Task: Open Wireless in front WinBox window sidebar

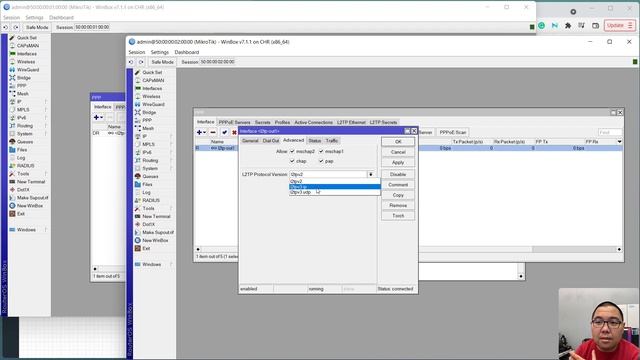Action: pyautogui.click(x=151, y=96)
